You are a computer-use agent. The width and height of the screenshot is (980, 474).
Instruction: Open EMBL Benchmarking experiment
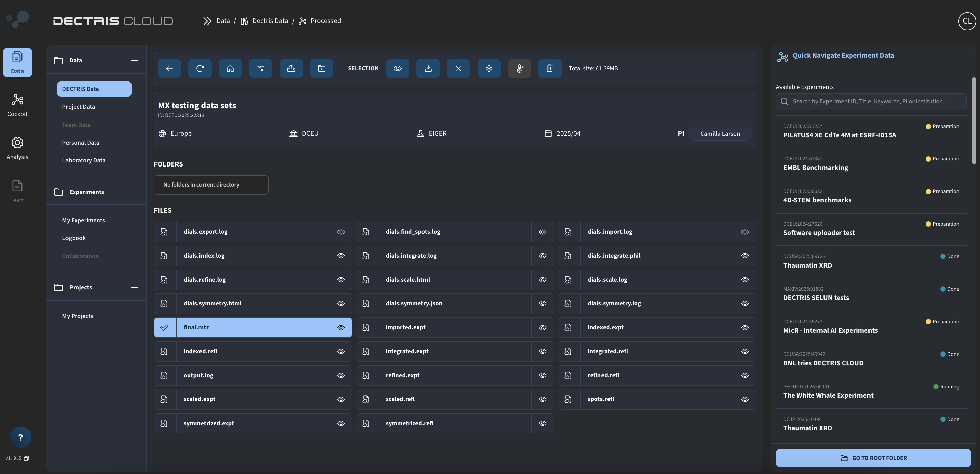pos(871,164)
